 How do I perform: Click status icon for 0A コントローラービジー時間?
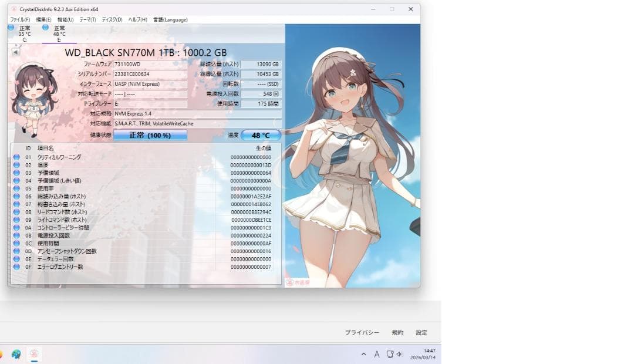(x=16, y=228)
